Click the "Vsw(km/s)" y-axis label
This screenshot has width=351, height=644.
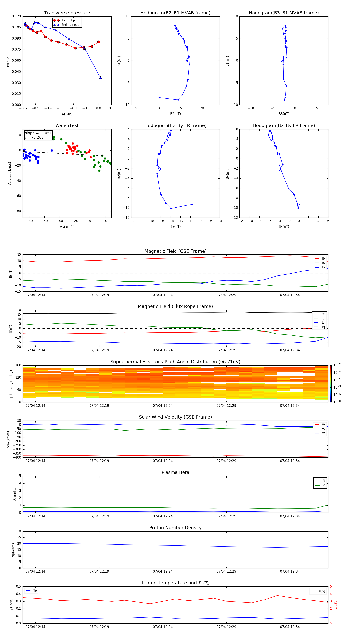(8, 439)
